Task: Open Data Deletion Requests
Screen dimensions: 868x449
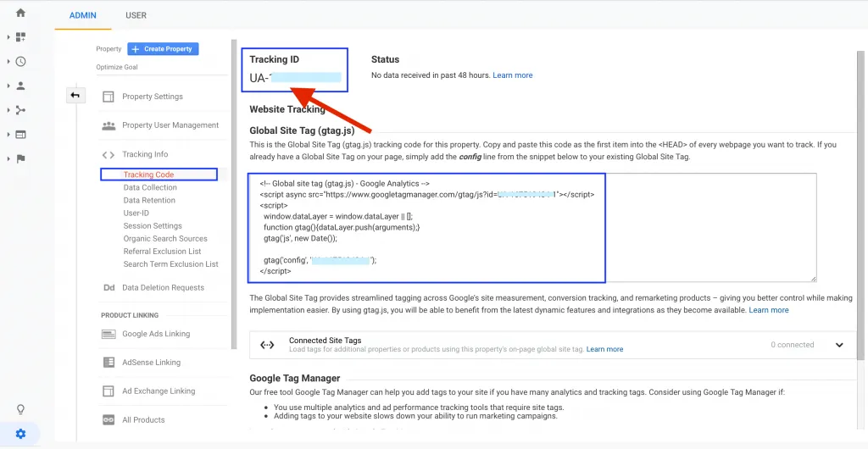Action: [164, 287]
